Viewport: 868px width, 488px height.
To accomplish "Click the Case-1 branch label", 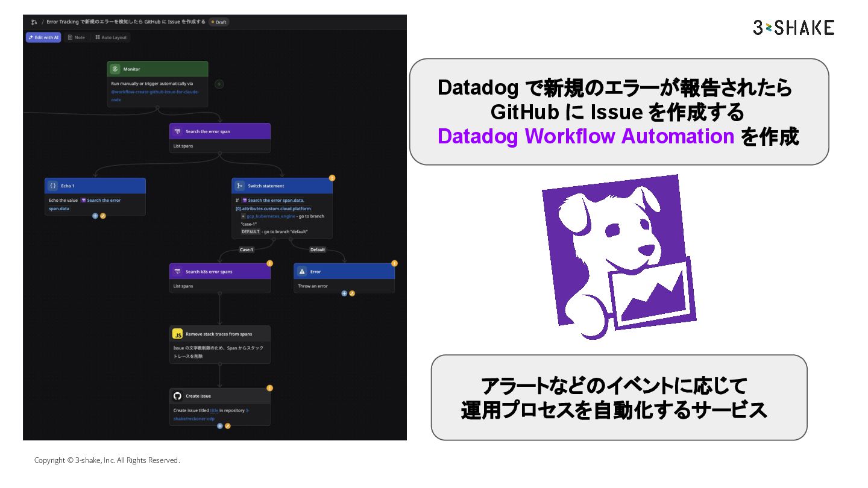I will pos(247,249).
